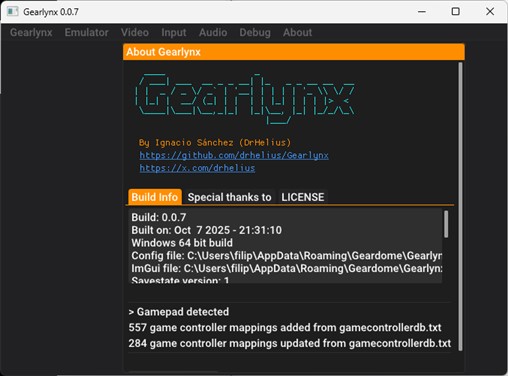Minimize the Gearlynx window
The image size is (508, 376).
(422, 12)
